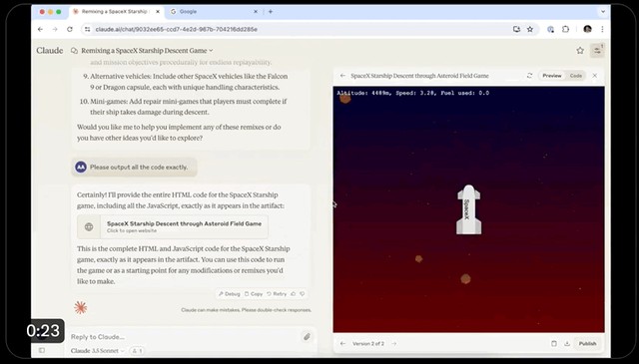Open chat controls settings icon
The width and height of the screenshot is (639, 364).
tap(597, 51)
